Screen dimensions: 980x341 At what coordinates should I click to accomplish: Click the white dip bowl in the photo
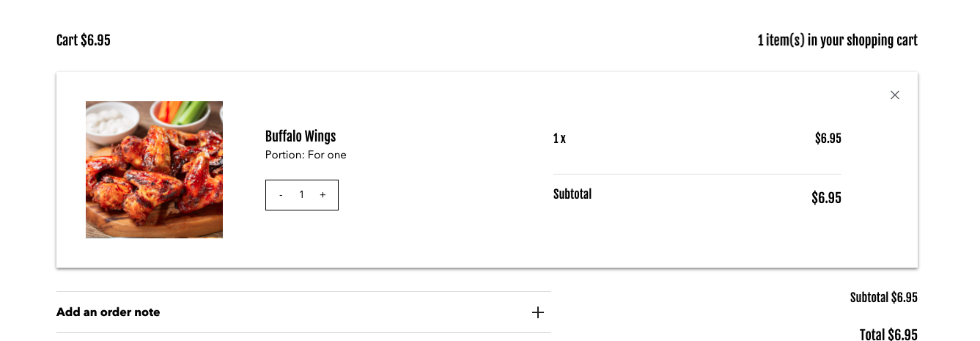coord(110,119)
